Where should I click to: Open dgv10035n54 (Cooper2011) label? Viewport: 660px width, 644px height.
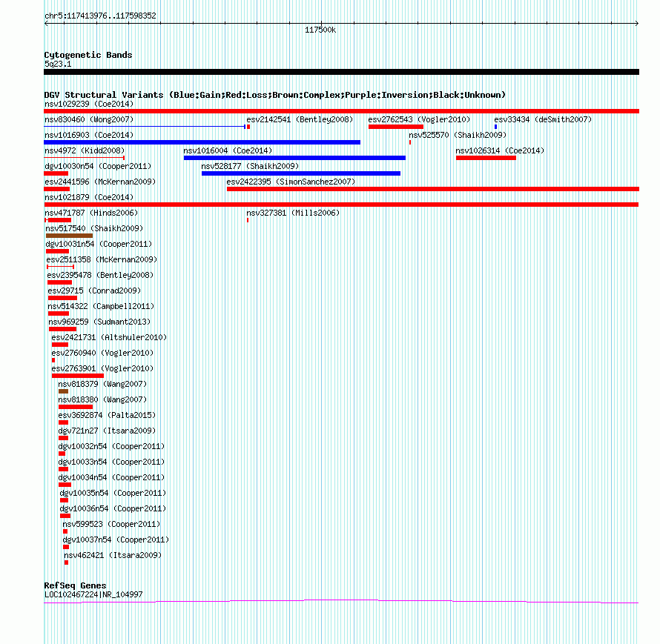pos(113,493)
